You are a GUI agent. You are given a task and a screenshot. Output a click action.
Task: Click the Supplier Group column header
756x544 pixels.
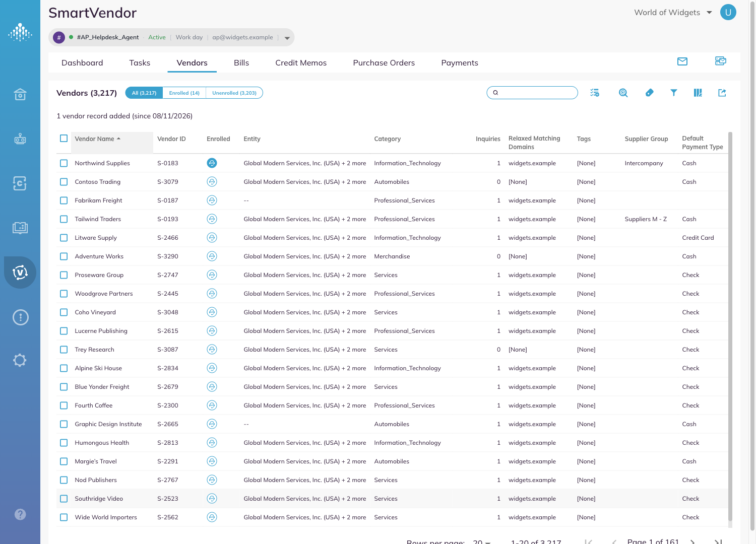(x=646, y=139)
